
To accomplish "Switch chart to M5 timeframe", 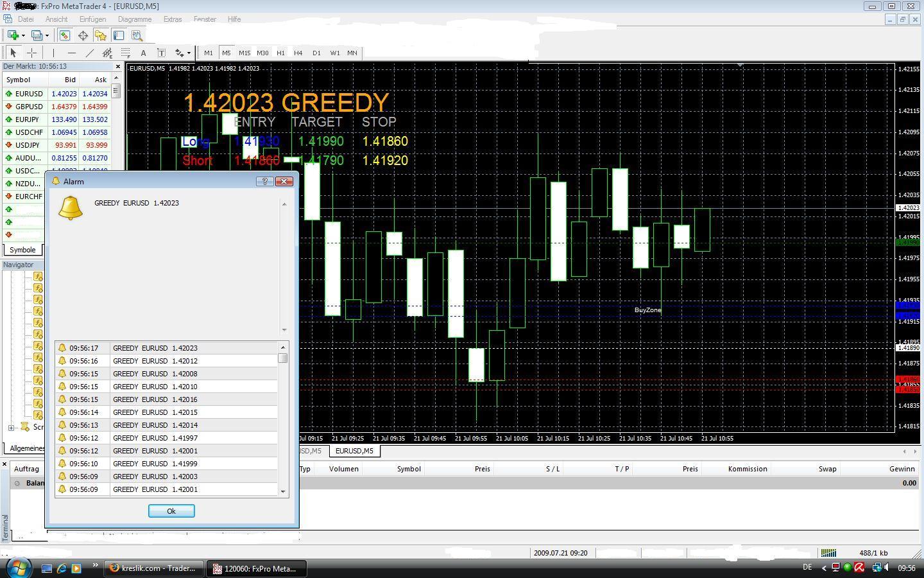I will (x=227, y=53).
